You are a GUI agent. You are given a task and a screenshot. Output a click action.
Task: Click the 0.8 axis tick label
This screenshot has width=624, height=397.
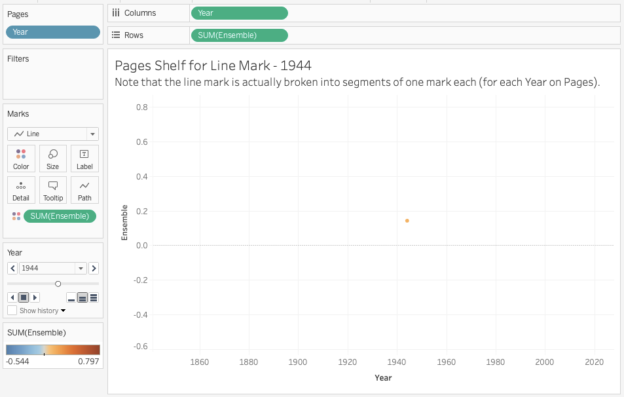[x=142, y=107]
